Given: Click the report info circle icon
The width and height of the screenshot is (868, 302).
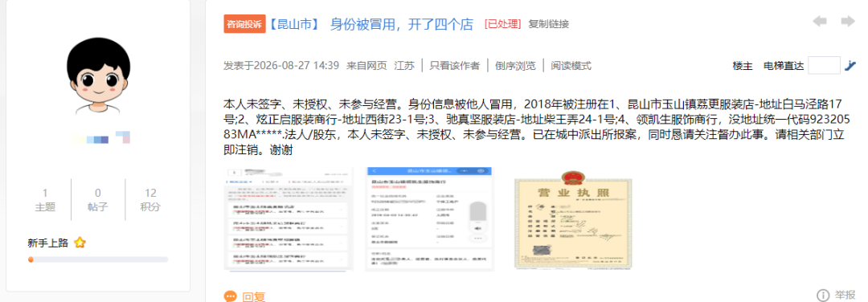Looking at the screenshot, I should 823,295.
